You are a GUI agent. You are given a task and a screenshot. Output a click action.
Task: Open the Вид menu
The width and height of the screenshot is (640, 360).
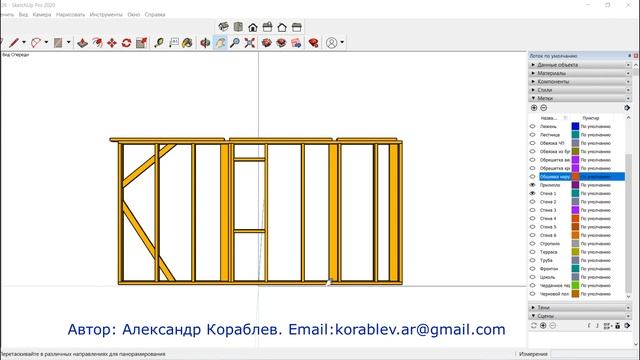tap(23, 15)
